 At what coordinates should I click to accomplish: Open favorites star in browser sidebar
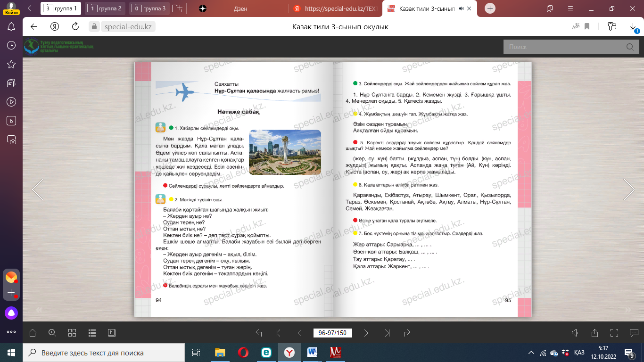tap(12, 64)
